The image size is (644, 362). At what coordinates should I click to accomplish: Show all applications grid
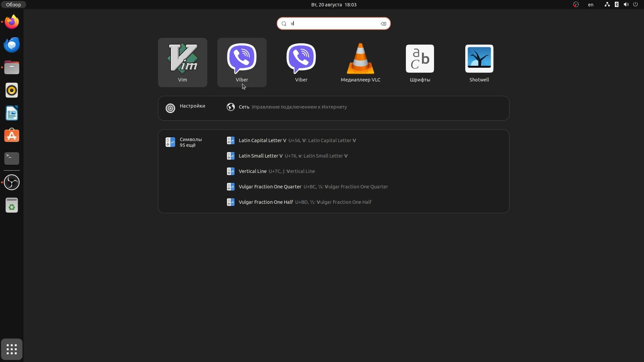click(12, 349)
